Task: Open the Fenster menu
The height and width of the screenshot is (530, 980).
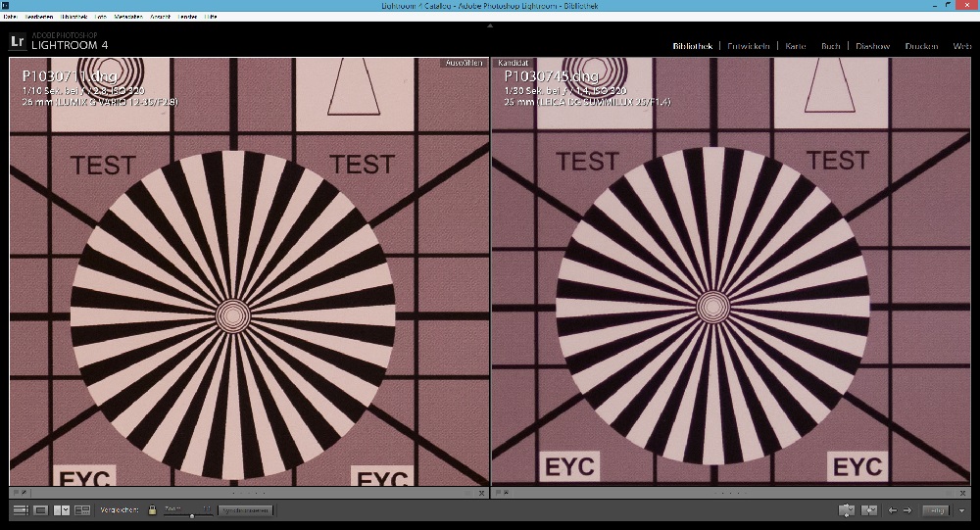Action: [x=187, y=17]
